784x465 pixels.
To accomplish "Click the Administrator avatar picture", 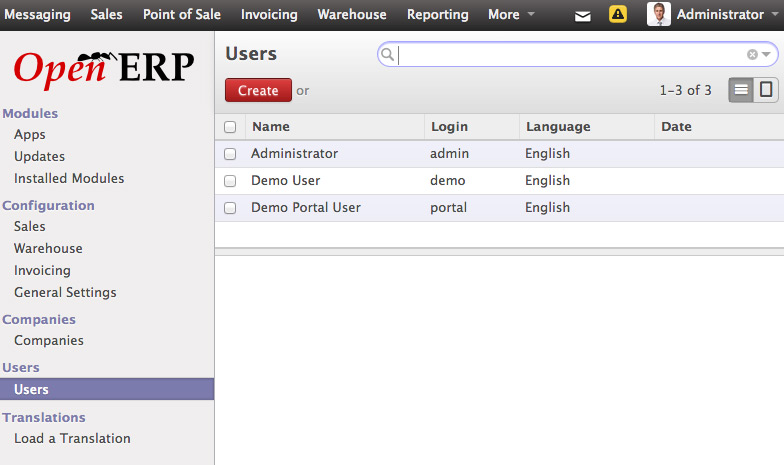I will pyautogui.click(x=658, y=14).
